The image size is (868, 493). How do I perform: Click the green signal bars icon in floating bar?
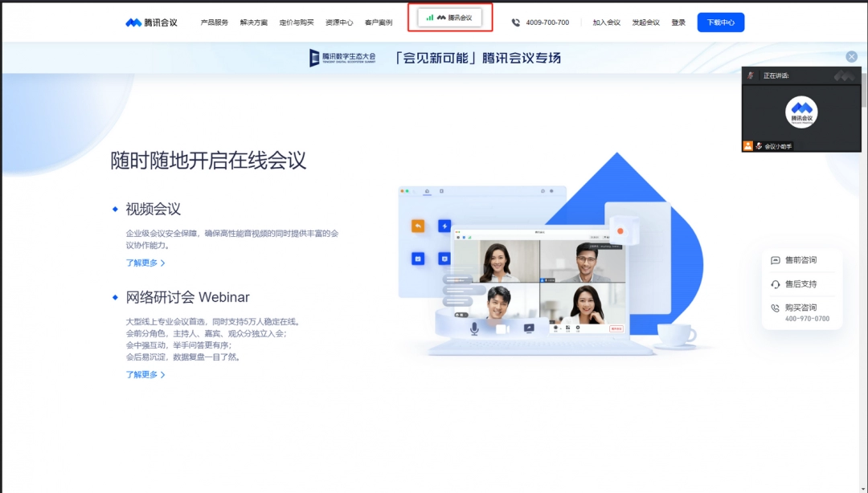(429, 18)
